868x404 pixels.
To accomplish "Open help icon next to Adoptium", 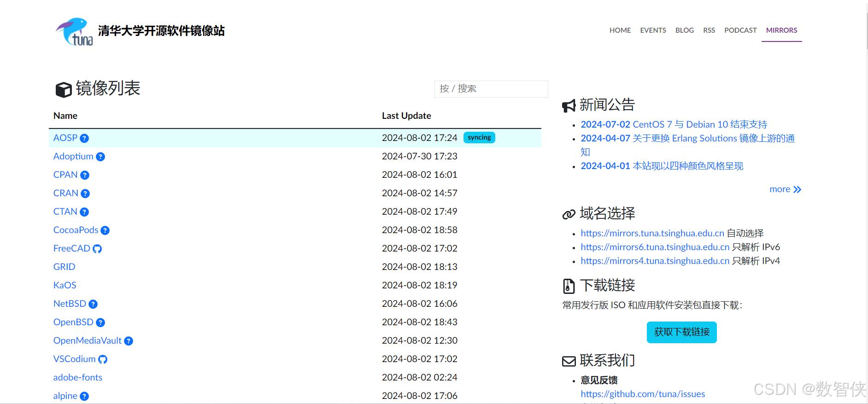I will [x=100, y=157].
